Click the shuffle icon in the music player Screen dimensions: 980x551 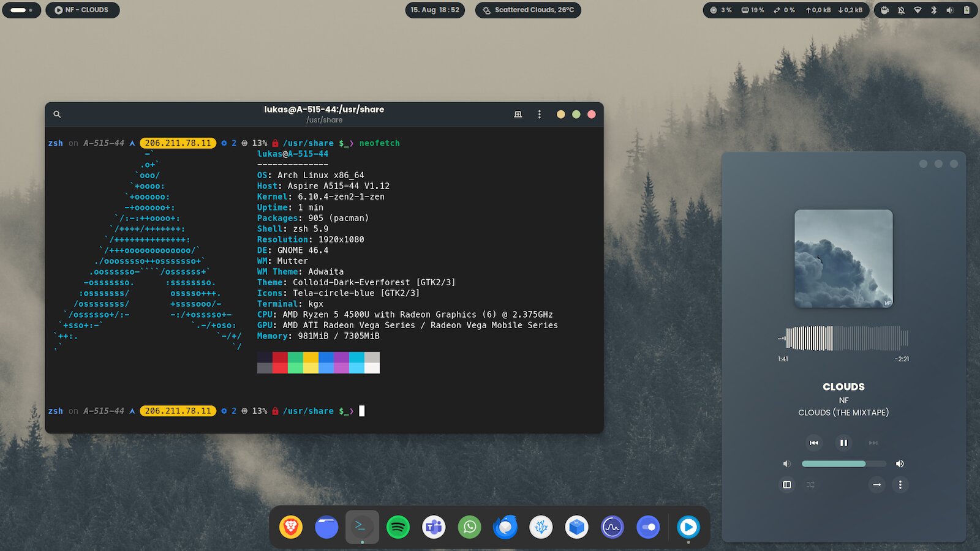[x=811, y=484]
